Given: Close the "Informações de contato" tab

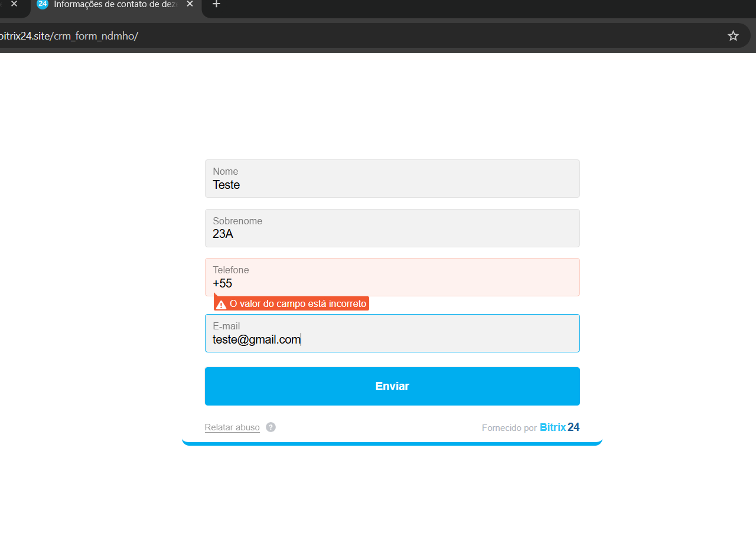Looking at the screenshot, I should coord(190,4).
